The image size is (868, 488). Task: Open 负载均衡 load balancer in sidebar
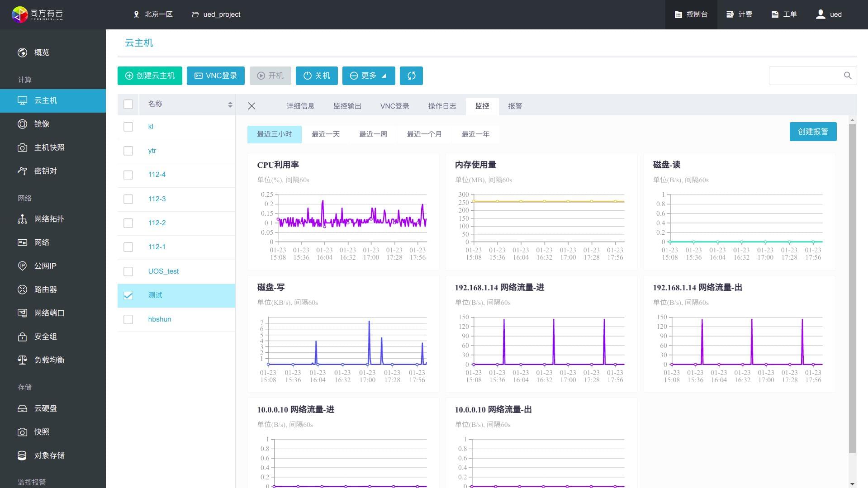[x=53, y=360]
